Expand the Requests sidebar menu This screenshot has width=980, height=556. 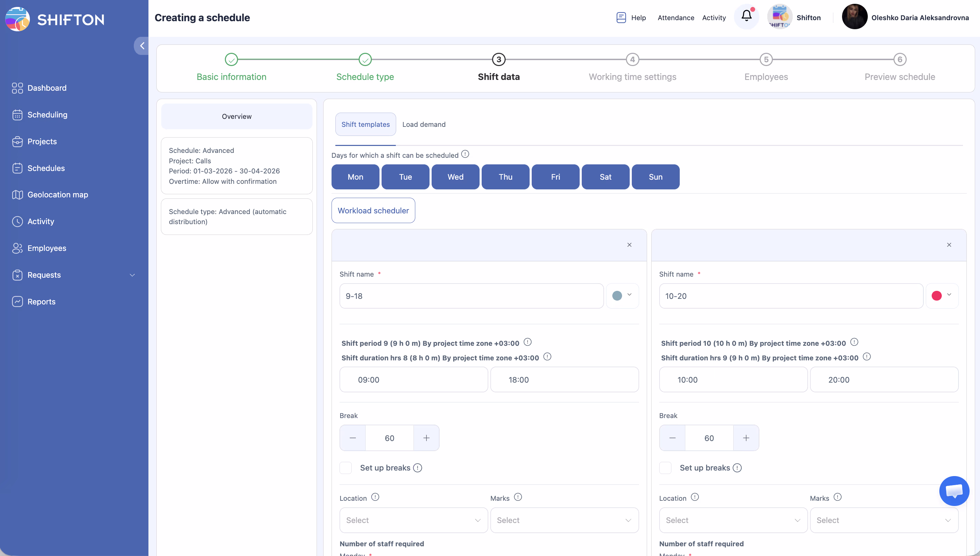coord(132,275)
